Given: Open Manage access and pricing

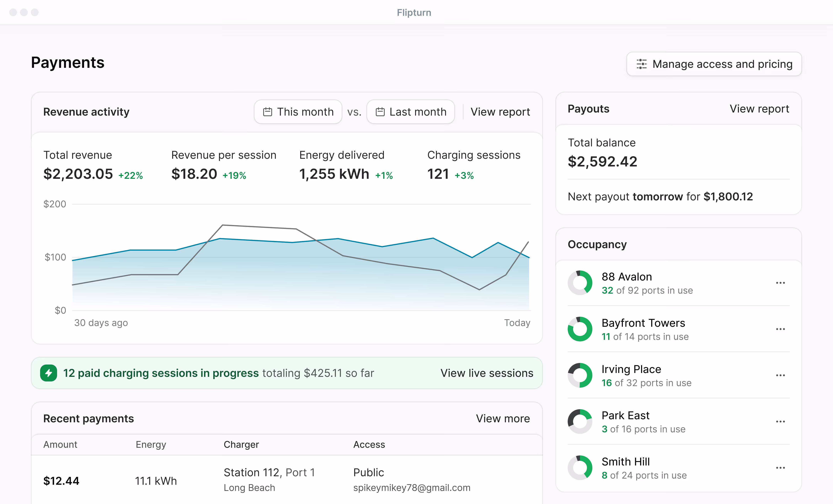Looking at the screenshot, I should point(713,64).
